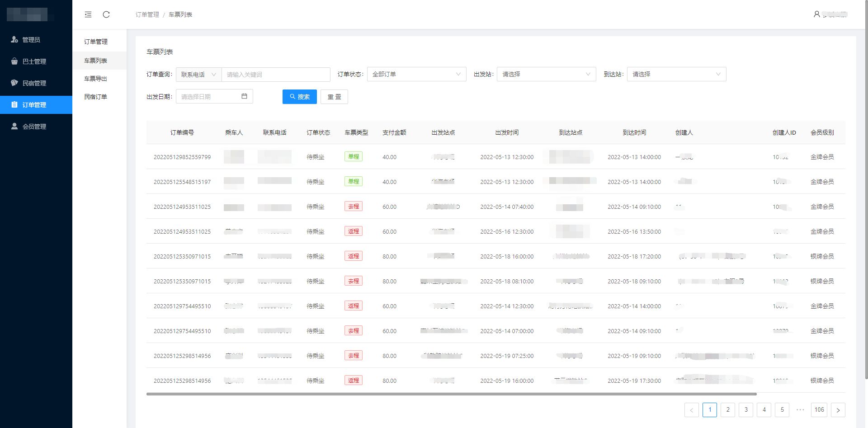Click the 订单编号 column header
This screenshot has height=428, width=868.
pyautogui.click(x=182, y=132)
